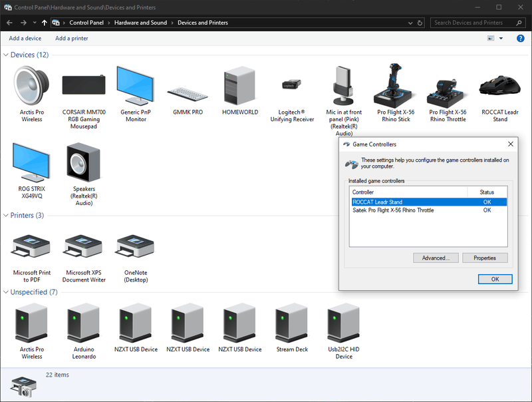This screenshot has height=402, width=532.
Task: Close the Game Controllers dialog
Action: pyautogui.click(x=510, y=144)
